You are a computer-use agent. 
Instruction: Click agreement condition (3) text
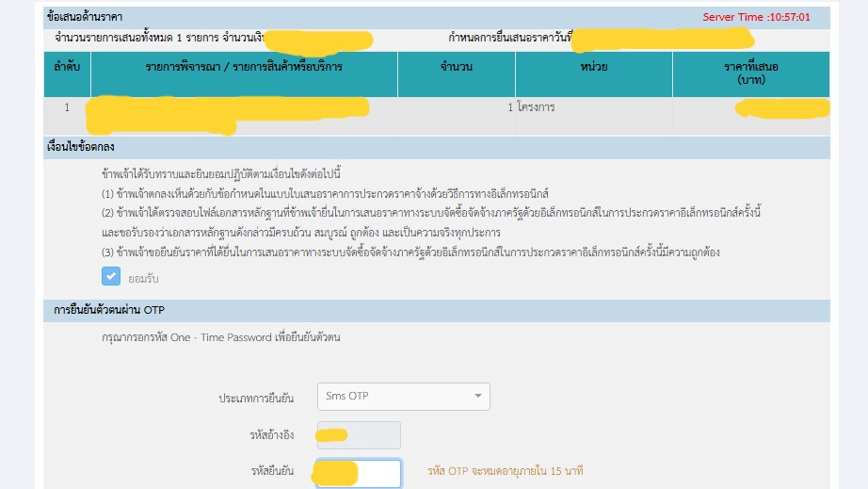[410, 252]
